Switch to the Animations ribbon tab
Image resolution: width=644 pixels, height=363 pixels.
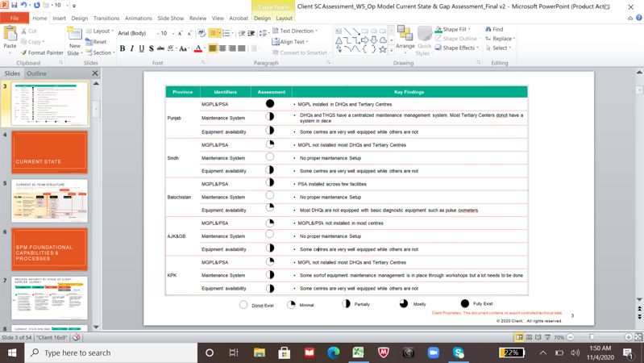click(139, 18)
